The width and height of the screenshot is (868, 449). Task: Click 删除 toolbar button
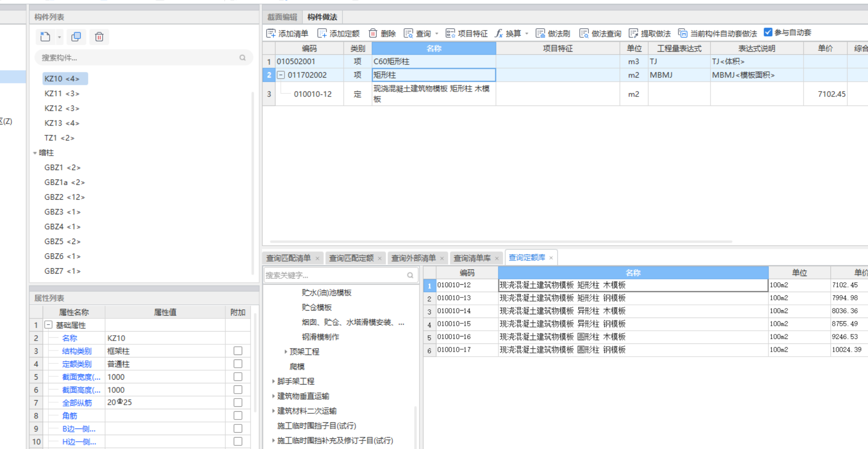point(382,33)
